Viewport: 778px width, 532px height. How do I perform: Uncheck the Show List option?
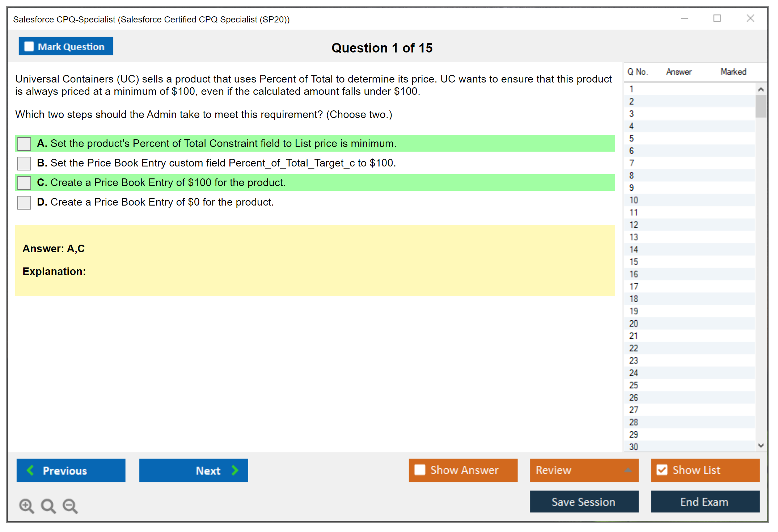click(662, 470)
